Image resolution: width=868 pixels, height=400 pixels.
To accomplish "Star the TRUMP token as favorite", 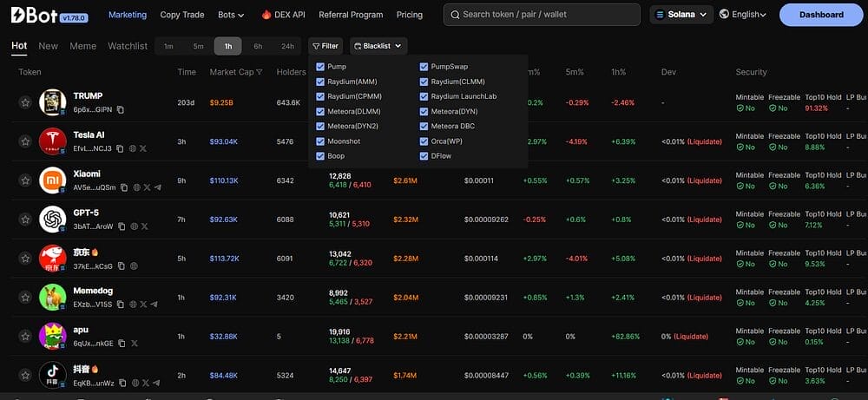I will point(25,102).
